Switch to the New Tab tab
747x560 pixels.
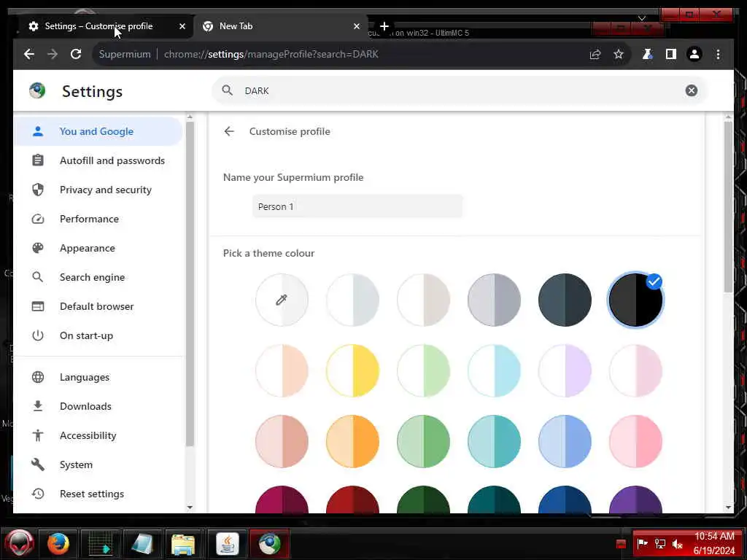tap(281, 26)
